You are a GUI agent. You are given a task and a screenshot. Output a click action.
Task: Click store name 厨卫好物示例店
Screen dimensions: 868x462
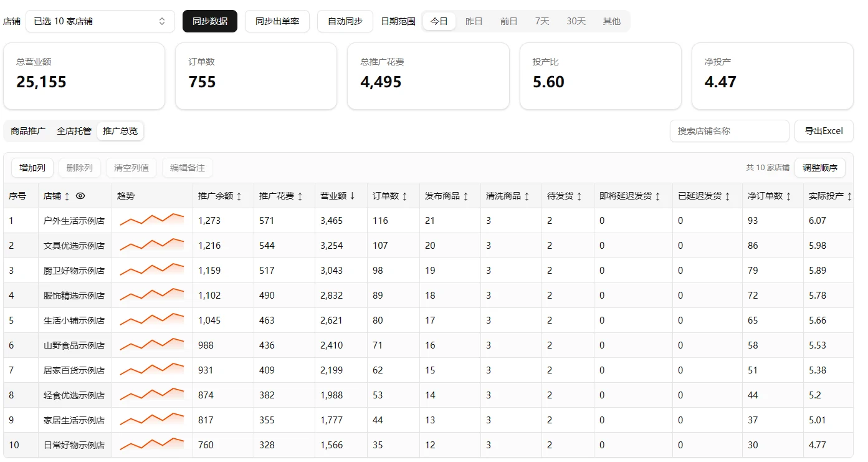pyautogui.click(x=74, y=271)
